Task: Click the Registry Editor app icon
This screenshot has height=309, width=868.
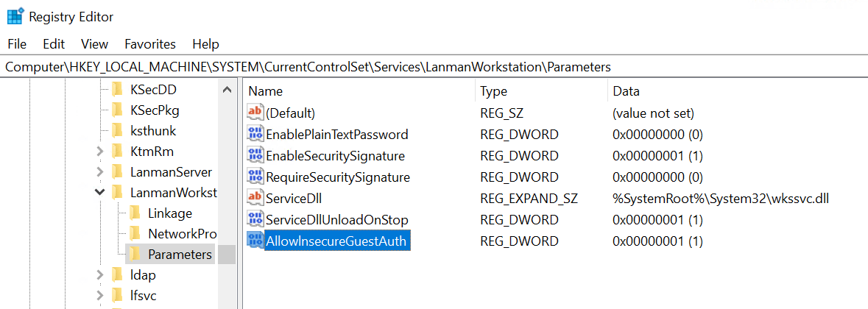Action: (x=15, y=16)
